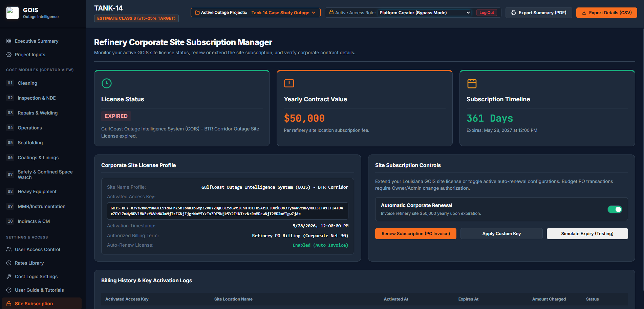644x309 pixels.
Task: Click the Amount Charged column header
Action: [x=549, y=299]
